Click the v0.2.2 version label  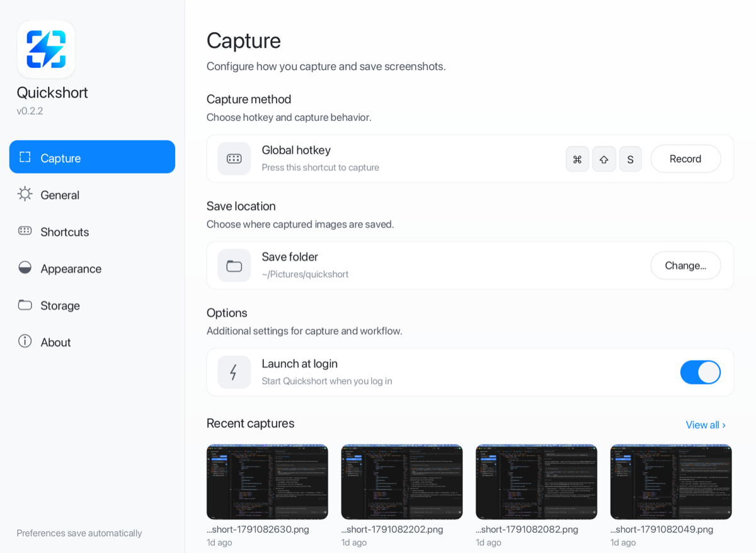point(30,111)
